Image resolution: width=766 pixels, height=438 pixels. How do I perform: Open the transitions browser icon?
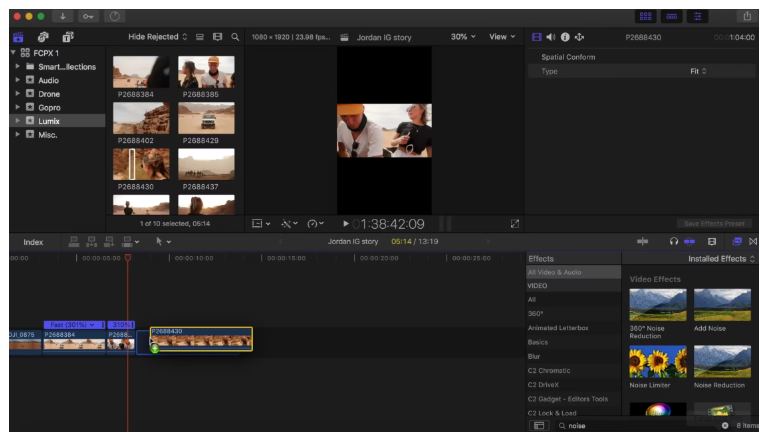click(753, 241)
